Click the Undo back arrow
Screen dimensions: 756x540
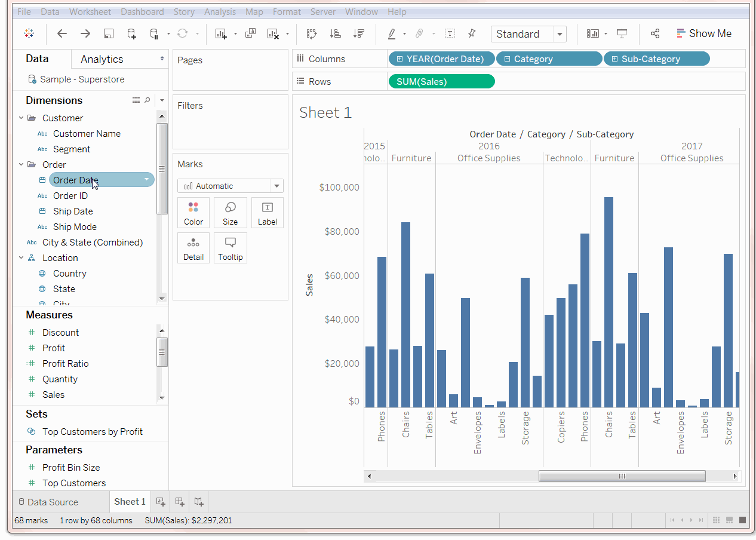(x=62, y=34)
